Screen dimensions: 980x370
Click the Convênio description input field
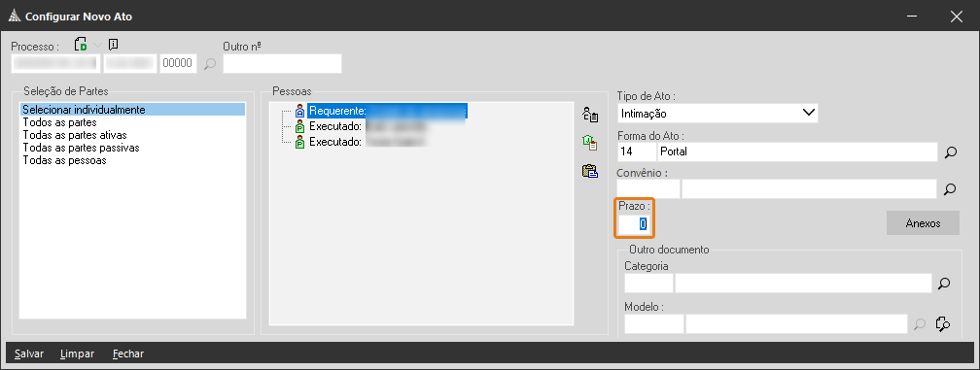(809, 188)
